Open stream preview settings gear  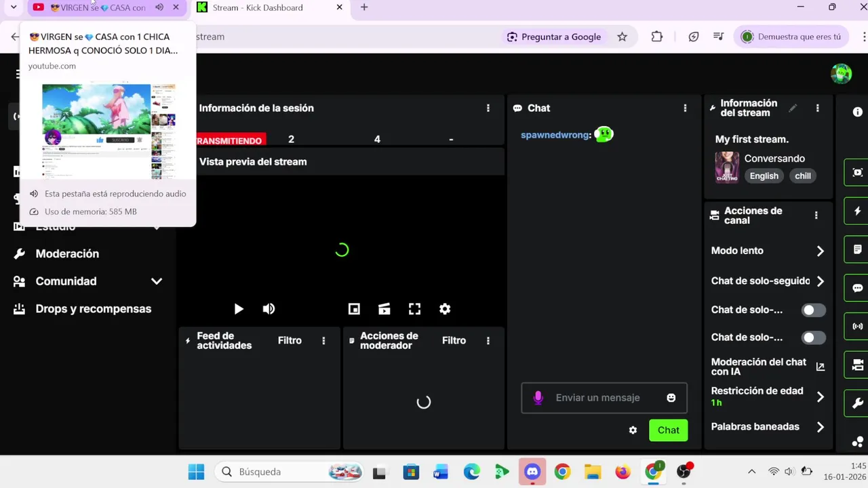click(x=445, y=309)
